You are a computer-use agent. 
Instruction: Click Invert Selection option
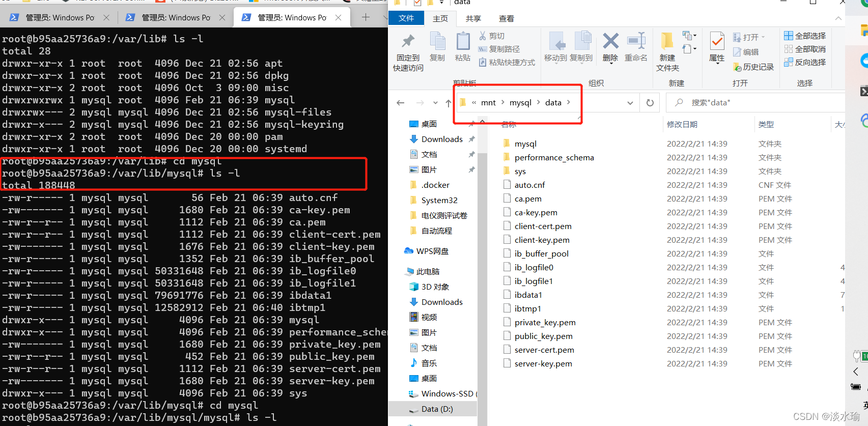805,63
